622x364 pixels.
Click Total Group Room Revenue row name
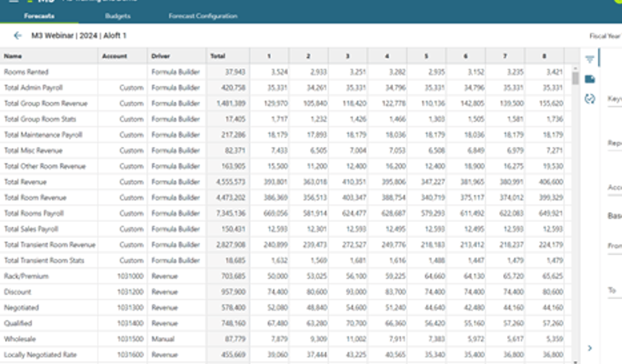(x=46, y=103)
